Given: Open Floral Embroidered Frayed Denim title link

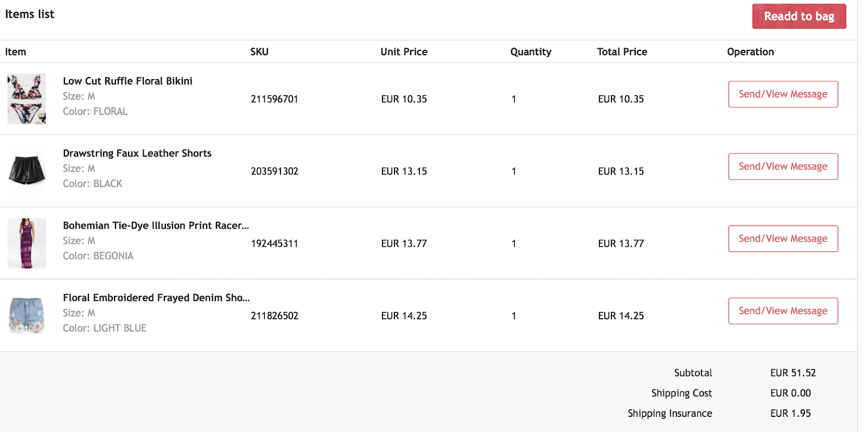Looking at the screenshot, I should [156, 298].
